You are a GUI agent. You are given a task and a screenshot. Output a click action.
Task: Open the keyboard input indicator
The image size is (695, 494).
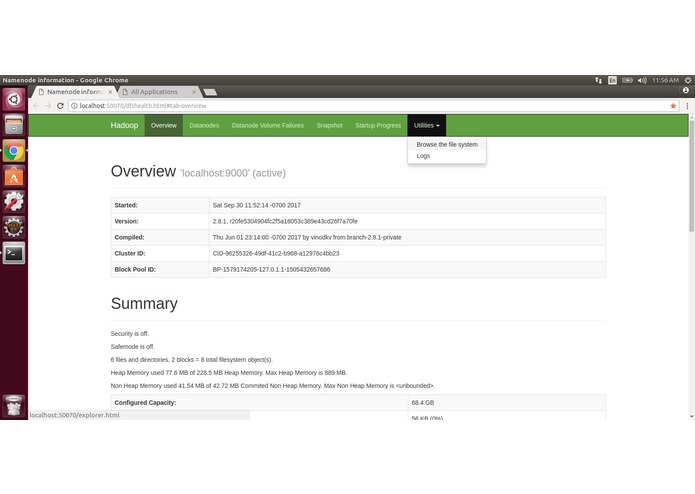(612, 80)
